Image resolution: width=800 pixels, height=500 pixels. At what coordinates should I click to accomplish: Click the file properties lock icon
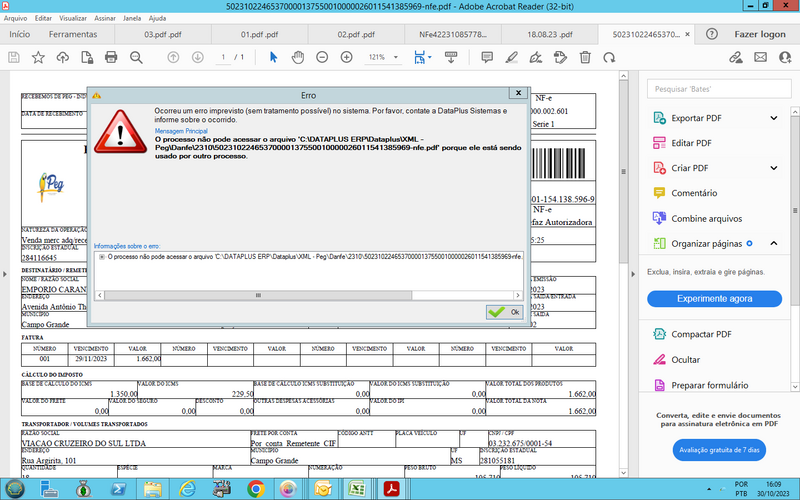point(87,57)
